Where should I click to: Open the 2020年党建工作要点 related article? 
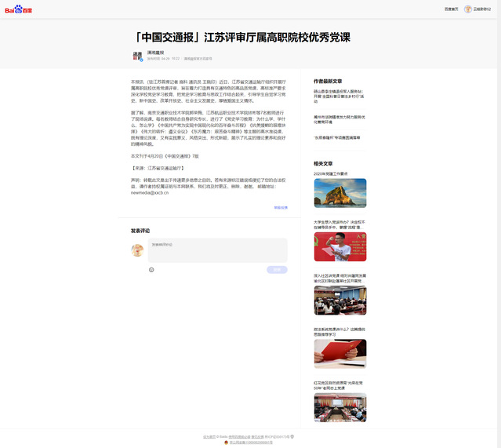click(331, 173)
